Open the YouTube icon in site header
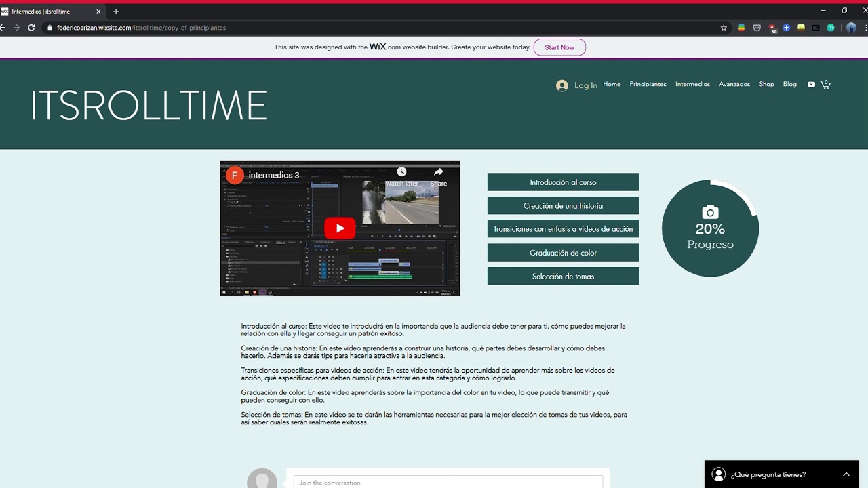This screenshot has width=868, height=488. [x=811, y=85]
